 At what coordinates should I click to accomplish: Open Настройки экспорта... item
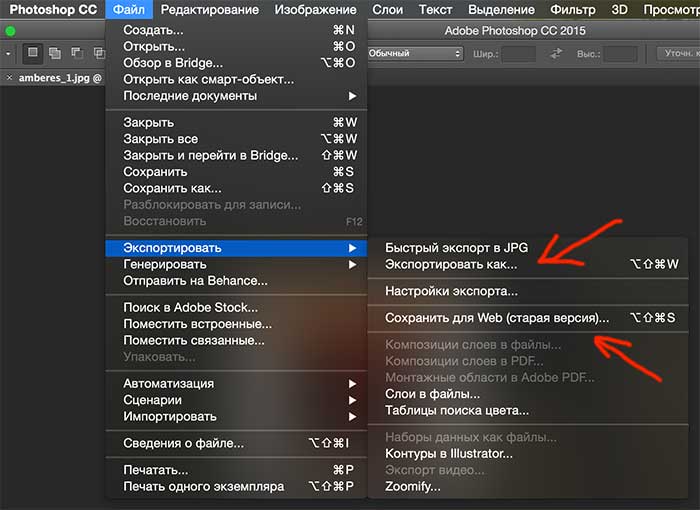point(528,291)
